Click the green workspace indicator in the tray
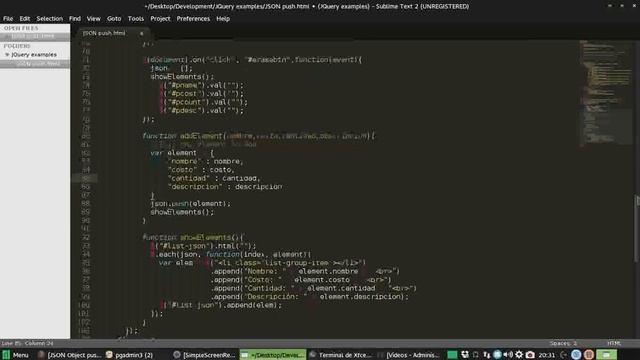This screenshot has width=640, height=360. [452, 355]
